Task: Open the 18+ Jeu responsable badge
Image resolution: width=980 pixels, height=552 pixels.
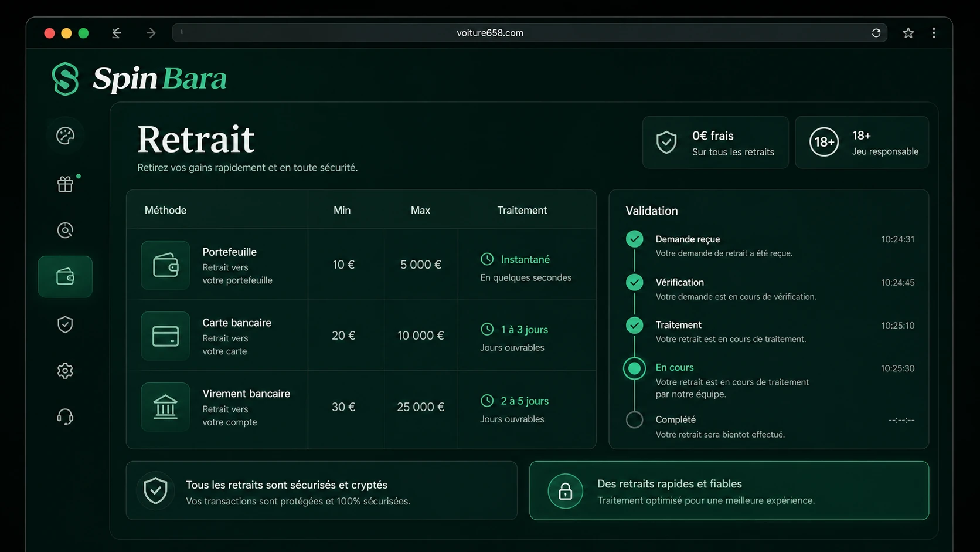Action: click(862, 143)
